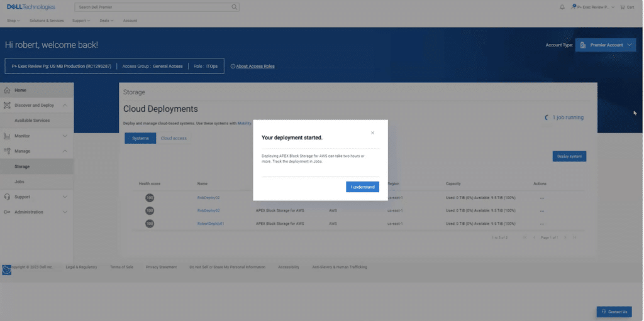Open Accessibility footer link

[x=289, y=267]
